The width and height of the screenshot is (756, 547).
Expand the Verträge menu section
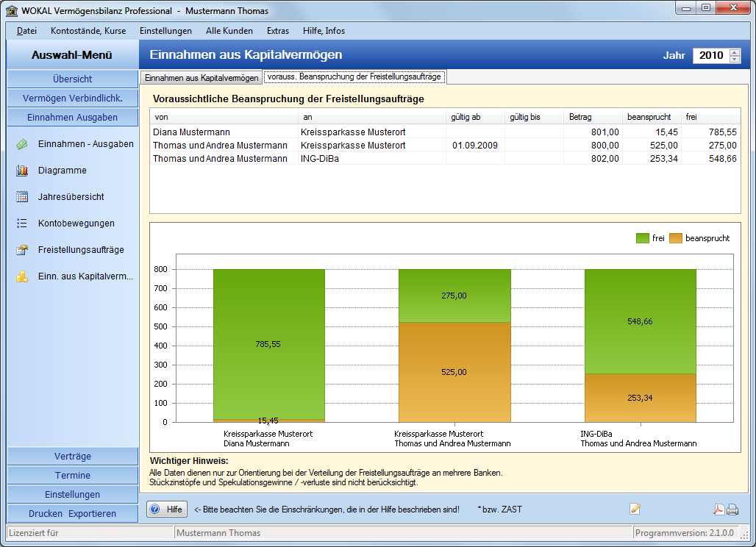[72, 456]
